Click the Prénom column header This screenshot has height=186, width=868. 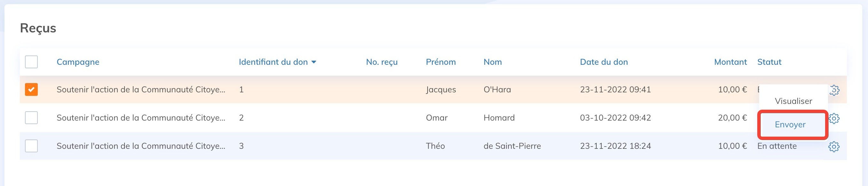[x=441, y=62]
